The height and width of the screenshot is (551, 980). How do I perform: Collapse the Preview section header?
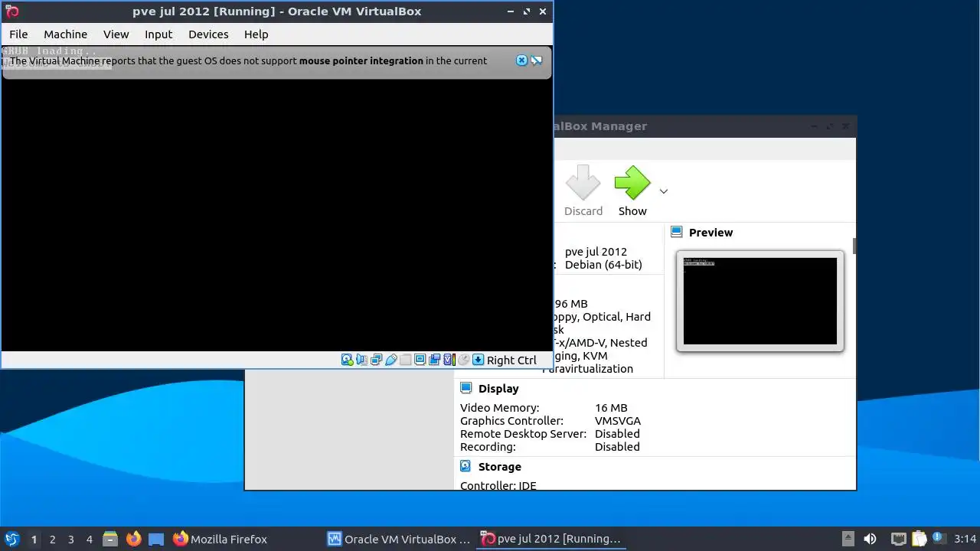click(x=710, y=233)
